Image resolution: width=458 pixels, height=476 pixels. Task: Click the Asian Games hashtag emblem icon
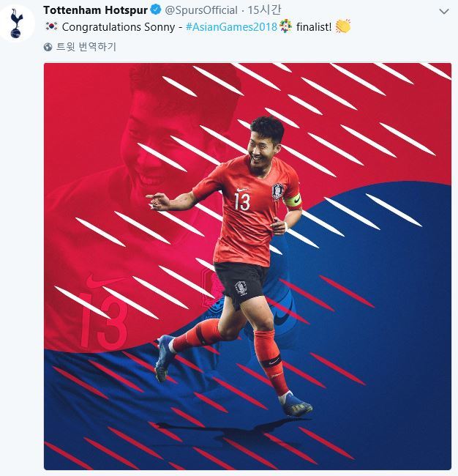(286, 26)
